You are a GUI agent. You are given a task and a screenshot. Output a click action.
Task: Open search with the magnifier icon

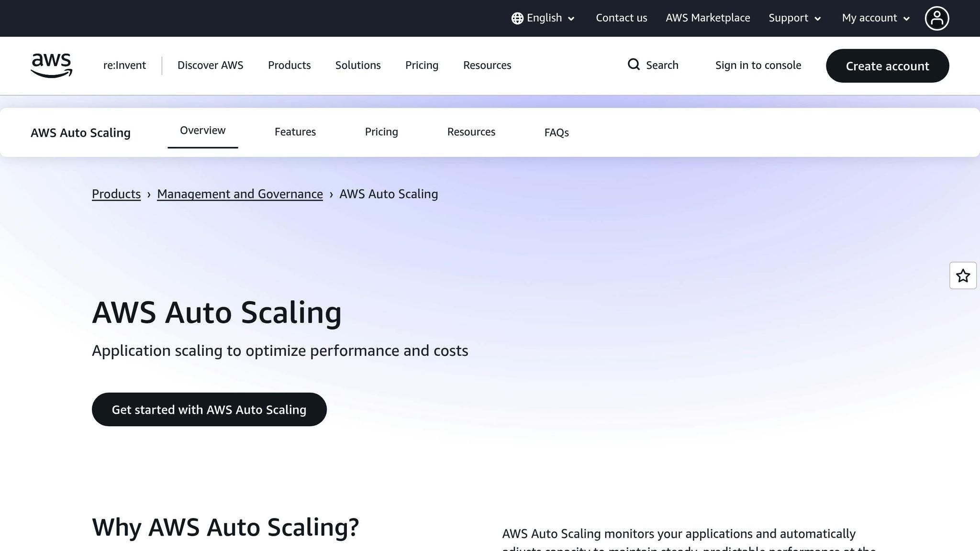pos(634,65)
